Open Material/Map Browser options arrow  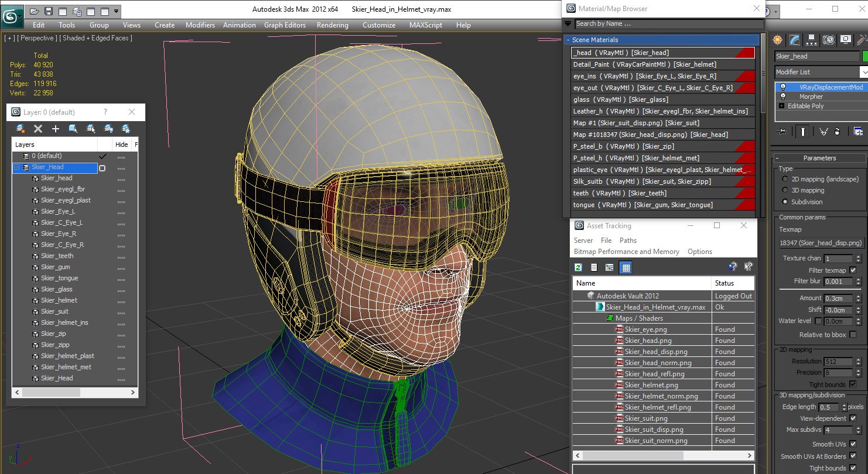coord(568,24)
